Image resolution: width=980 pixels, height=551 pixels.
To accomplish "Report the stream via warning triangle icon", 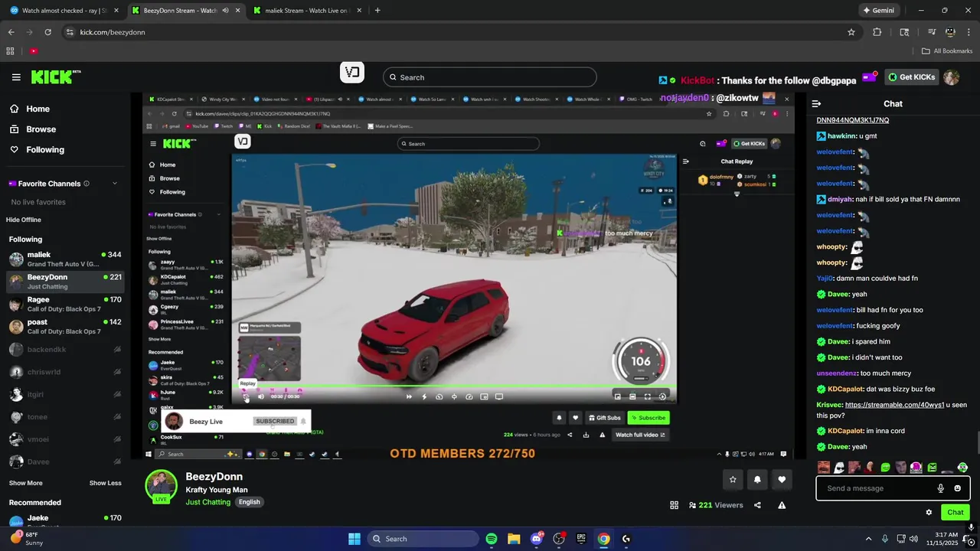I will click(x=782, y=505).
